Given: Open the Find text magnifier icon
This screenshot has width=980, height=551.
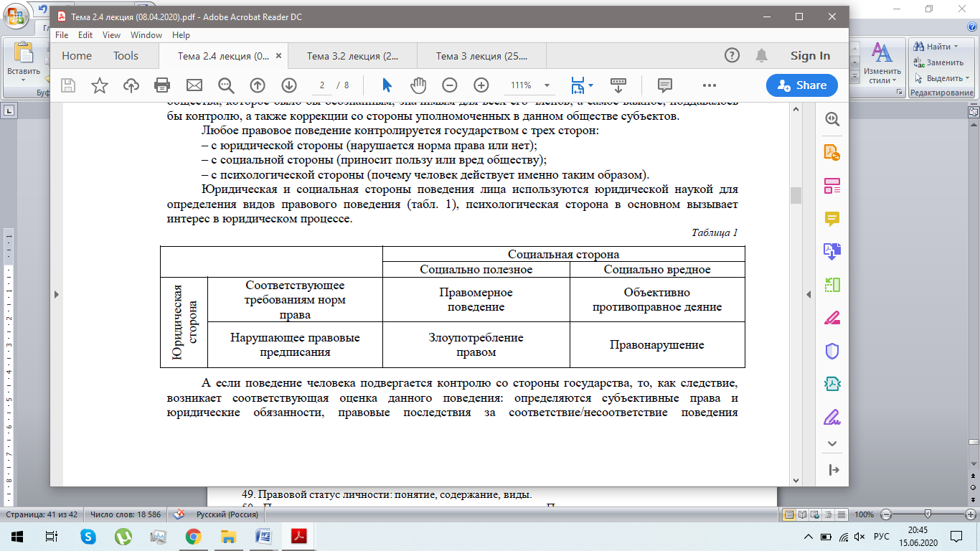Looking at the screenshot, I should 226,85.
